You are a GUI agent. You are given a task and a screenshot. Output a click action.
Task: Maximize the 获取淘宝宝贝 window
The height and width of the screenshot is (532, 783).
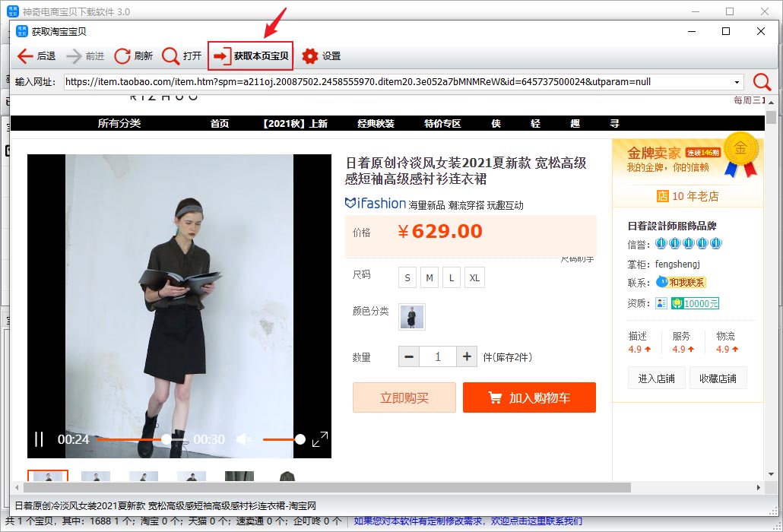point(726,31)
